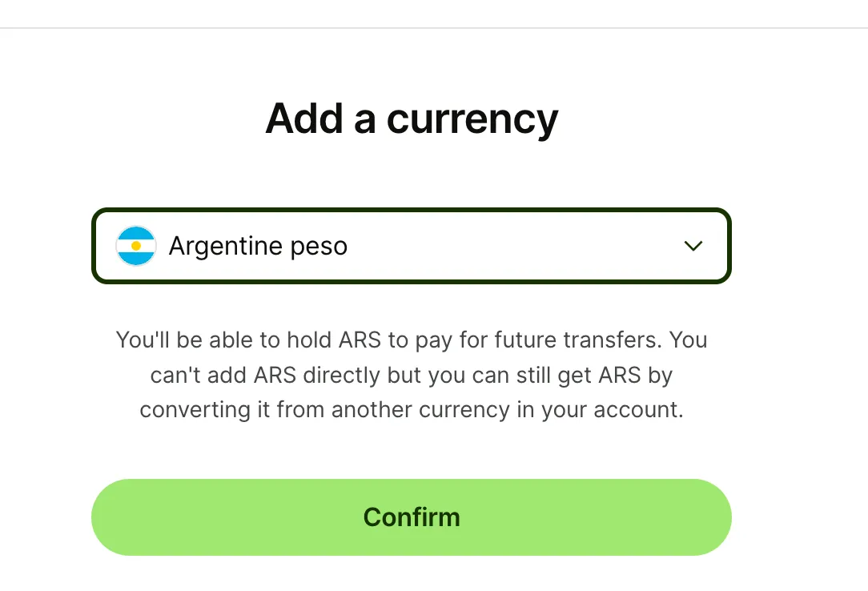Click the line "can't add ARS directly"

tap(412, 375)
